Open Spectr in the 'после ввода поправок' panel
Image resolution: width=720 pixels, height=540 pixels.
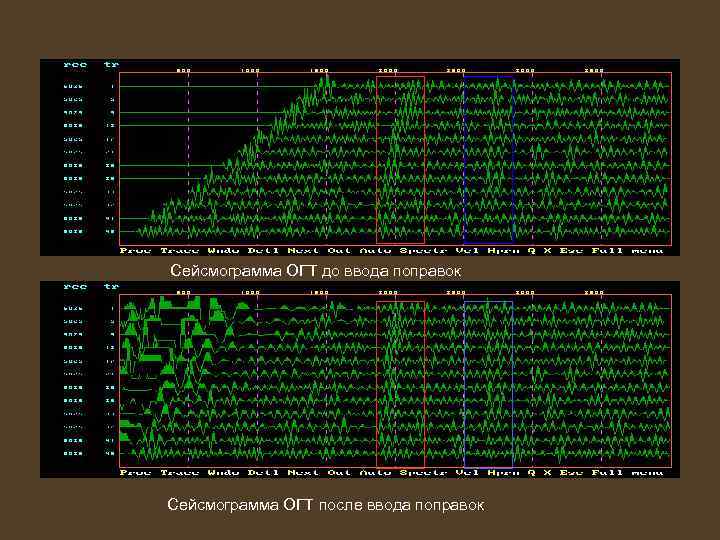423,472
